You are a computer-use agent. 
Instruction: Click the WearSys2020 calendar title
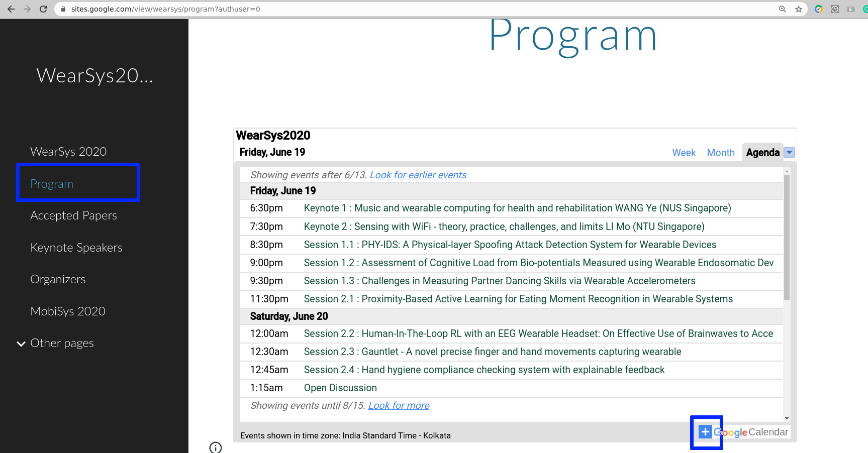pos(273,136)
